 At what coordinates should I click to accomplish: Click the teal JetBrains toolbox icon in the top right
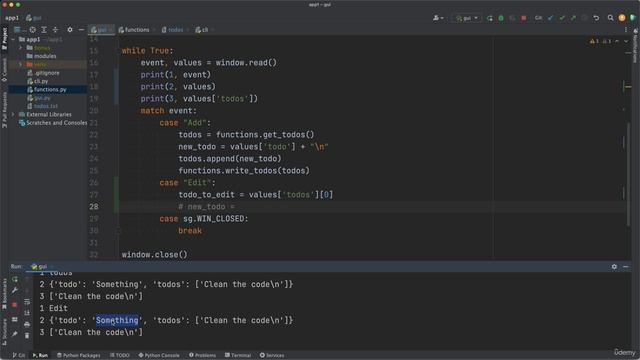[x=633, y=18]
